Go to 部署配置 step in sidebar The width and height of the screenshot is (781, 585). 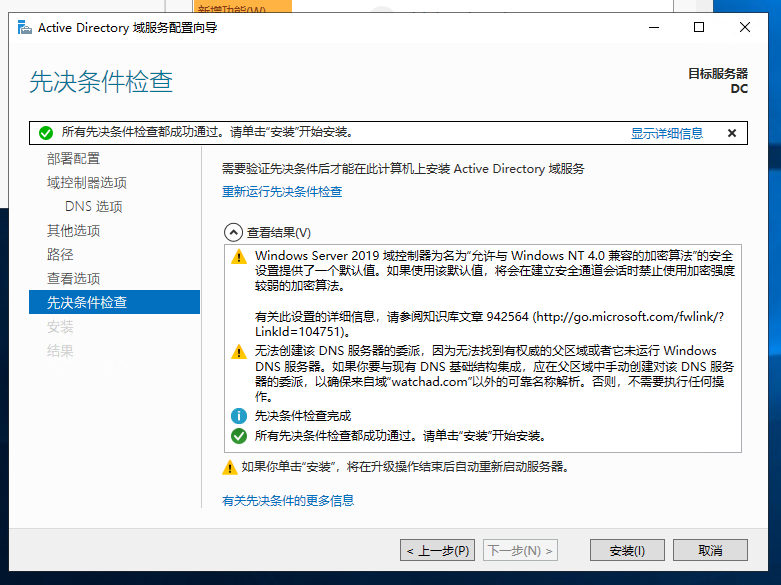[x=73, y=159]
